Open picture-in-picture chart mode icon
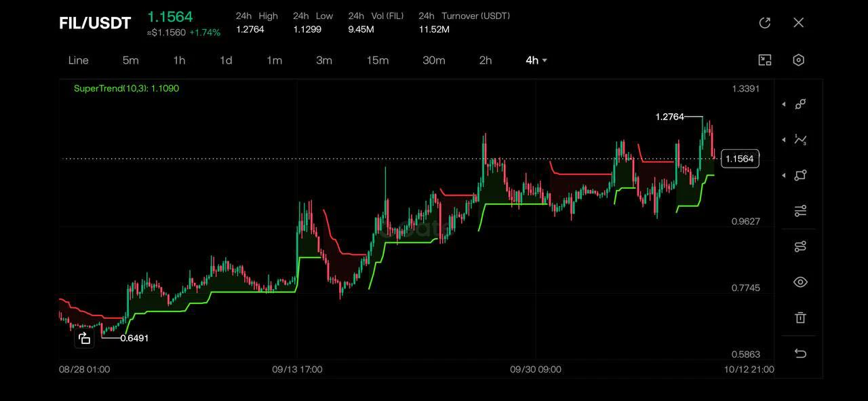Screen dimensions: 868x401 click(x=765, y=60)
